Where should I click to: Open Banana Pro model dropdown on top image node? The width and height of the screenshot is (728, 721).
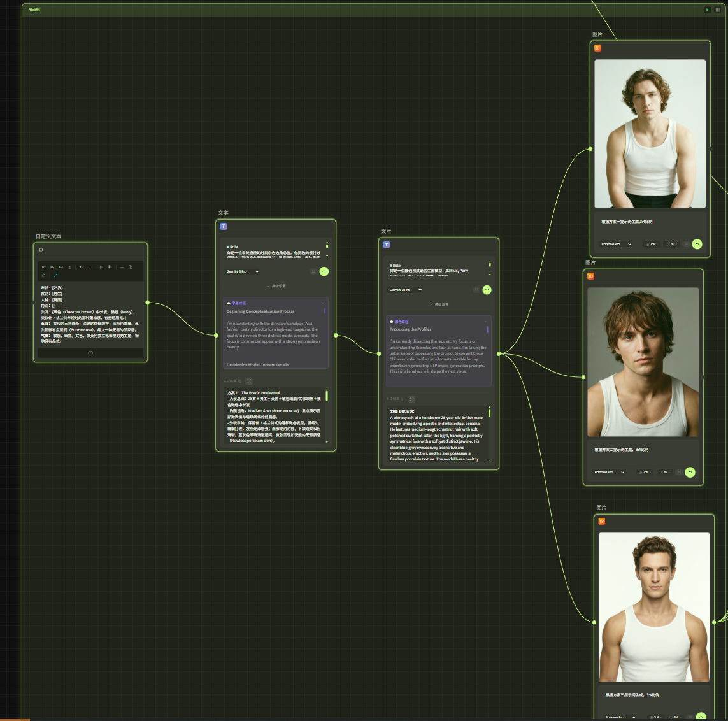[616, 244]
